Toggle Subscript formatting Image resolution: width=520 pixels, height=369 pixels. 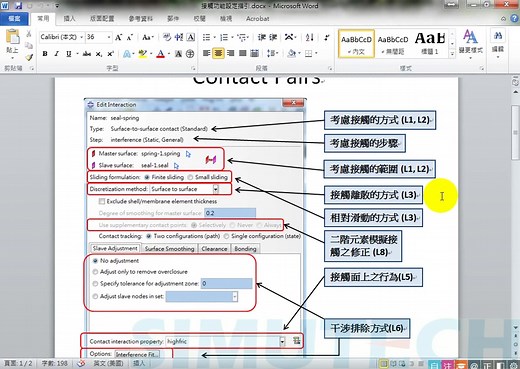99,54
